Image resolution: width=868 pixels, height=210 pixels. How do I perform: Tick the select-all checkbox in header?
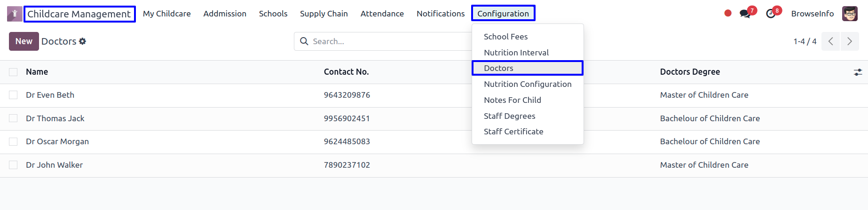tap(13, 72)
